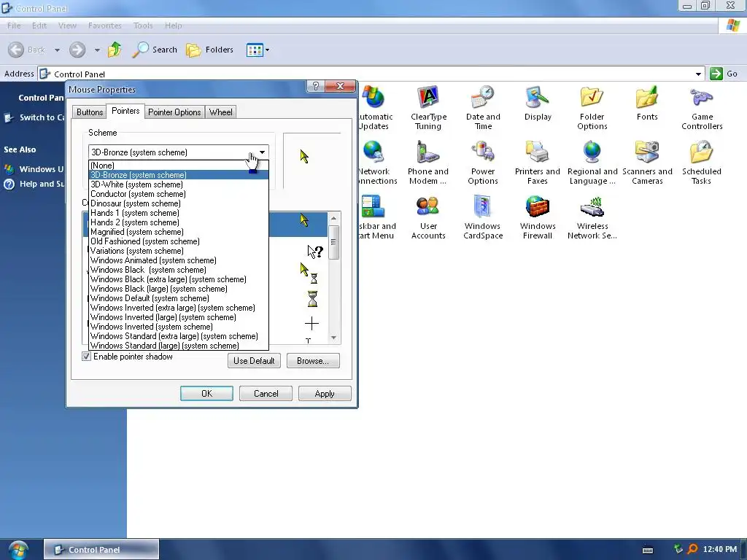Open Wireless Network Setup icon
This screenshot has height=560, width=747.
click(592, 217)
